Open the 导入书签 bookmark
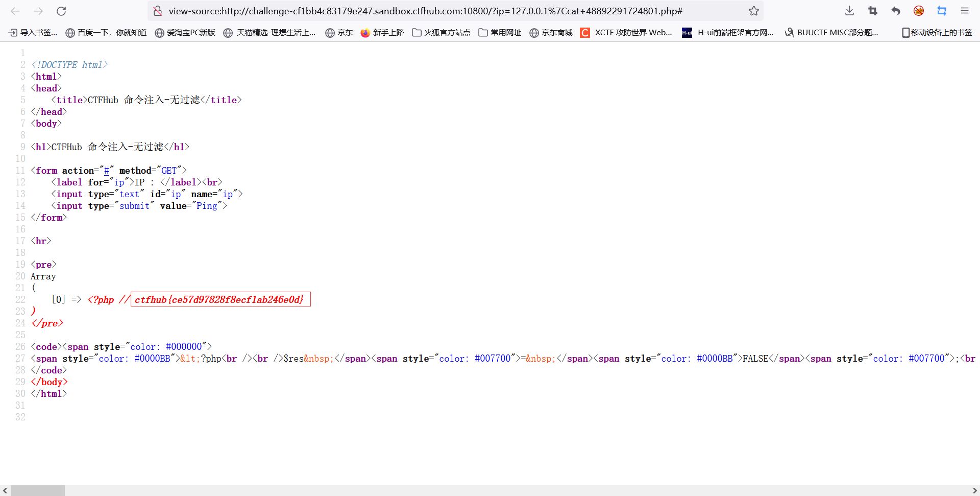 pyautogui.click(x=33, y=33)
